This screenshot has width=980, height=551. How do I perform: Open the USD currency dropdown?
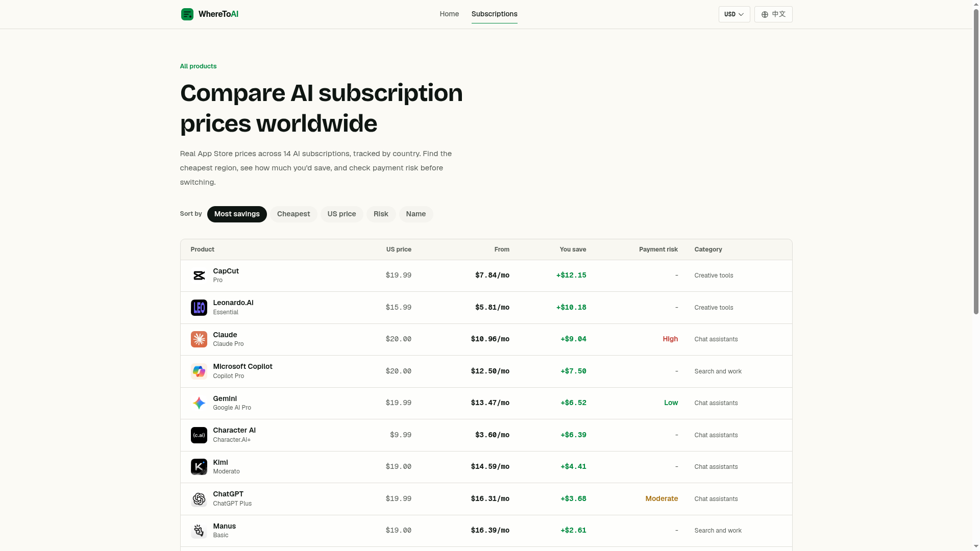click(734, 14)
